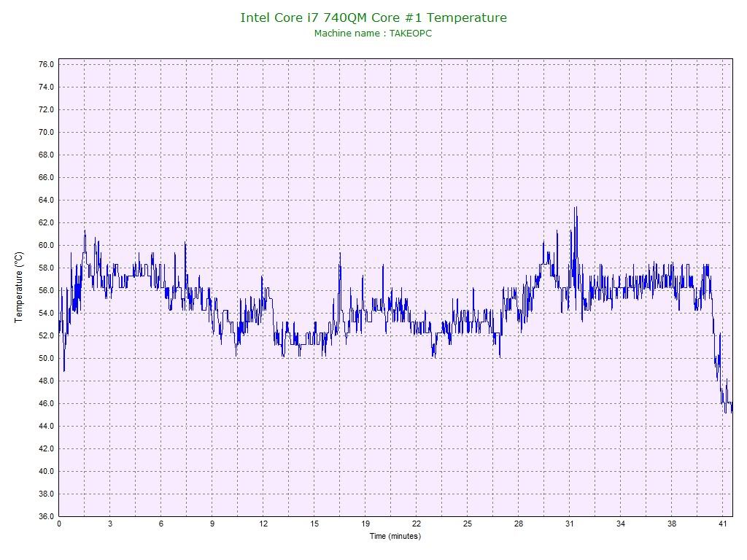Image resolution: width=747 pixels, height=560 pixels.
Task: Pick the 60.0 temperature axis label
Action: 46,245
